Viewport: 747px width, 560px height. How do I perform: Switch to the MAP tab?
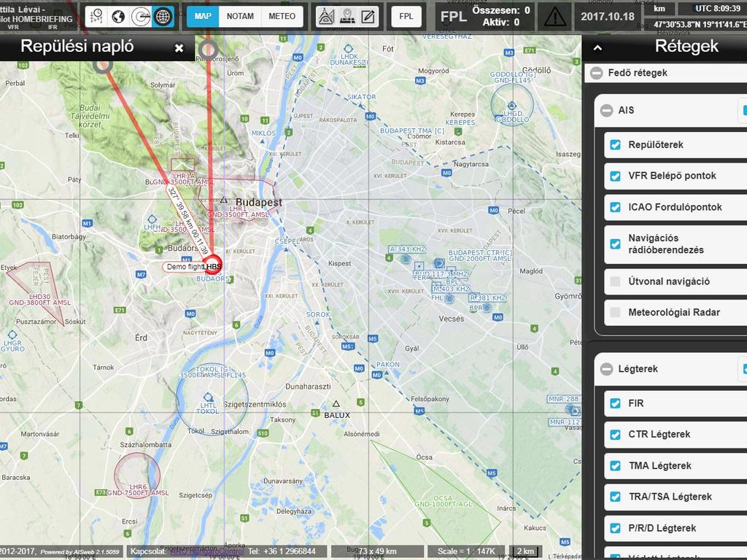pos(203,16)
